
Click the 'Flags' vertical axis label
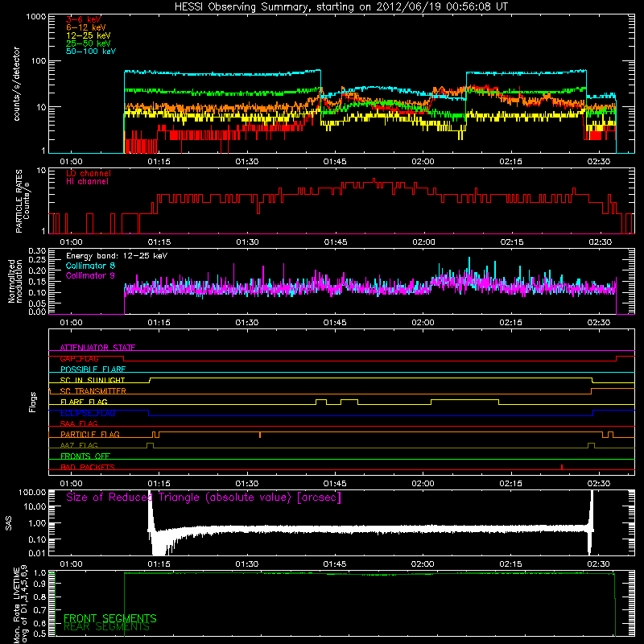pos(33,402)
